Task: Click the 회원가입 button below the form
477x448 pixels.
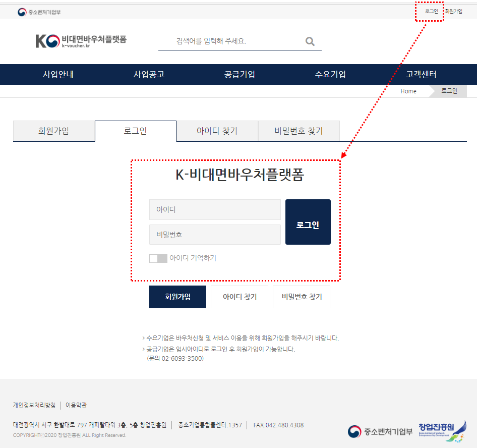Action: 177,297
